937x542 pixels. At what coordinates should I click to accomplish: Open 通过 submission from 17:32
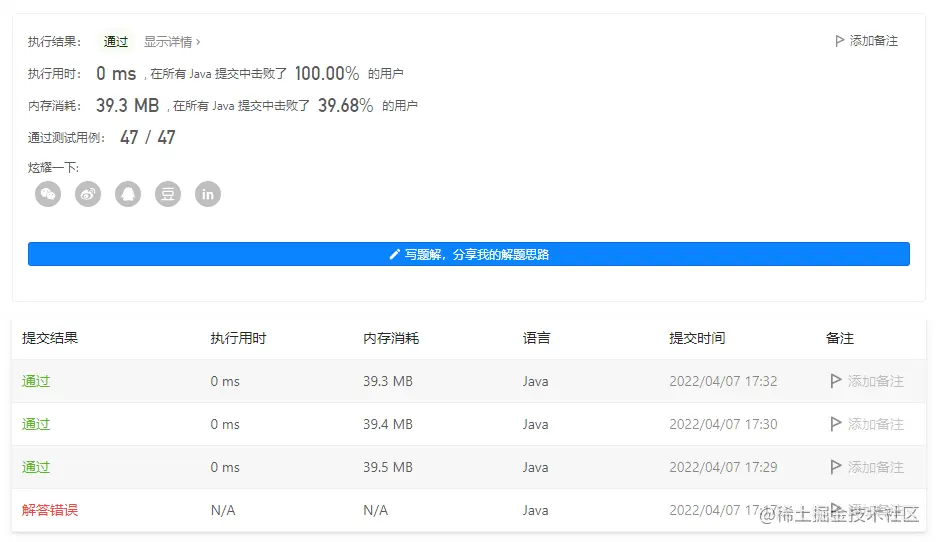tap(36, 381)
